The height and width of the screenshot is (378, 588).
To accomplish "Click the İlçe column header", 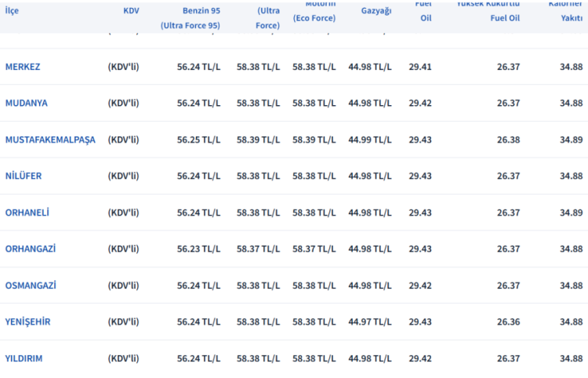I will (13, 11).
